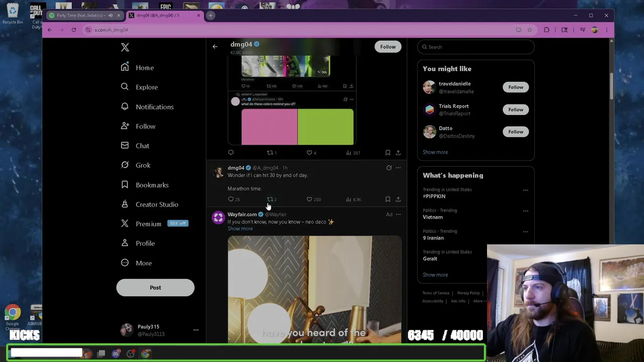
Task: Open Wayfair.com profile avatar
Action: coord(218,217)
